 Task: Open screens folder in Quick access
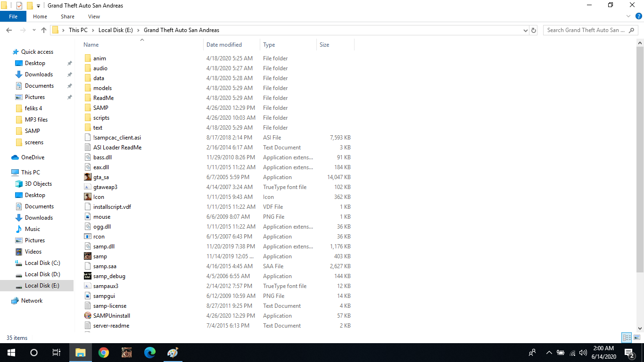[34, 142]
